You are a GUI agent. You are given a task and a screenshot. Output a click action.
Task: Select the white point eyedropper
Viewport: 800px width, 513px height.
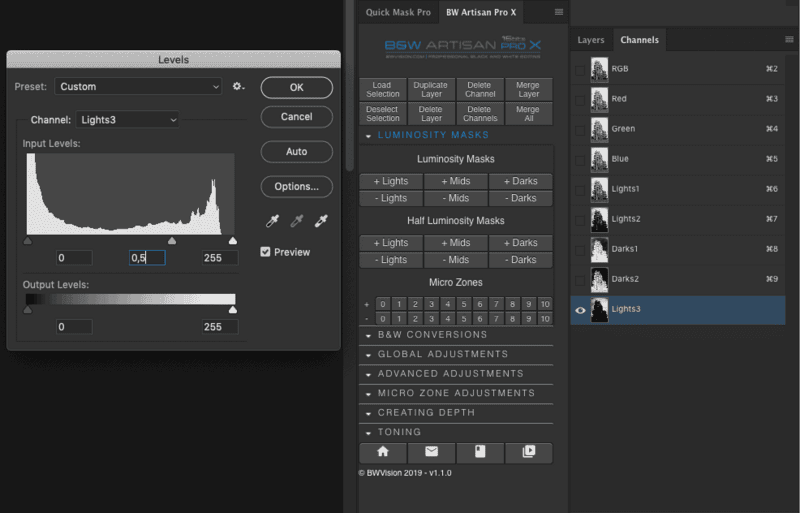click(321, 221)
